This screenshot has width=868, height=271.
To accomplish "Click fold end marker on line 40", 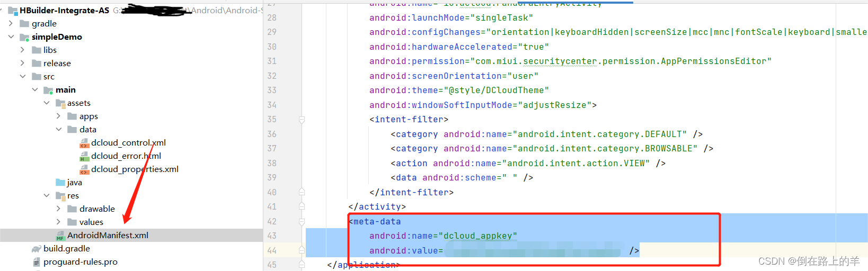I will (x=302, y=192).
